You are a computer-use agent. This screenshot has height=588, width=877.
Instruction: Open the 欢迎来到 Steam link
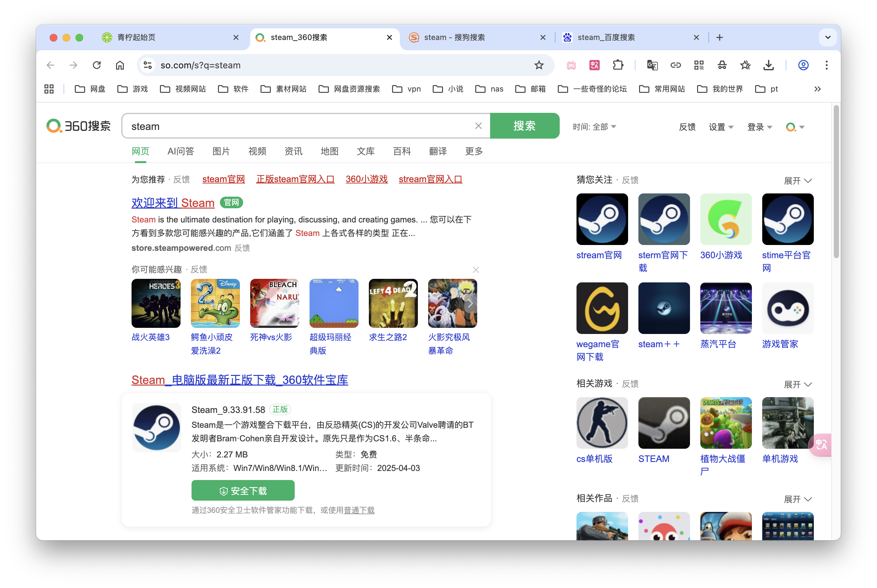172,203
